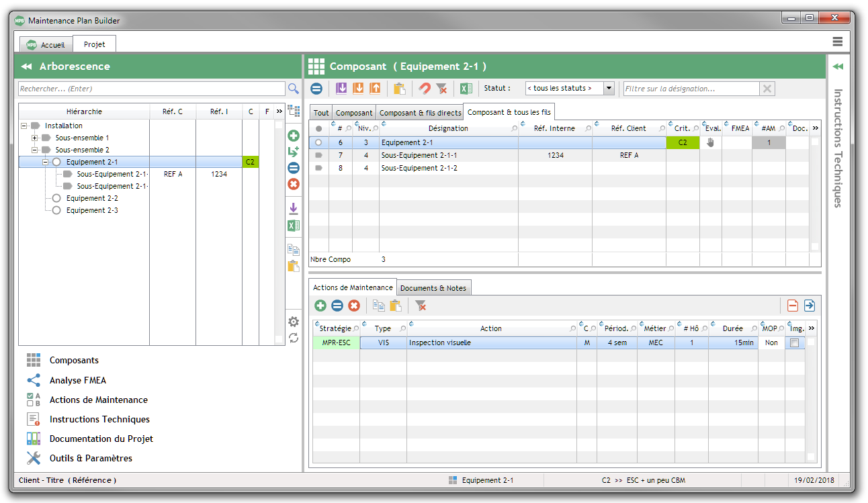This screenshot has width=868, height=503.
Task: Open the hamburger menu at top right
Action: (x=838, y=42)
